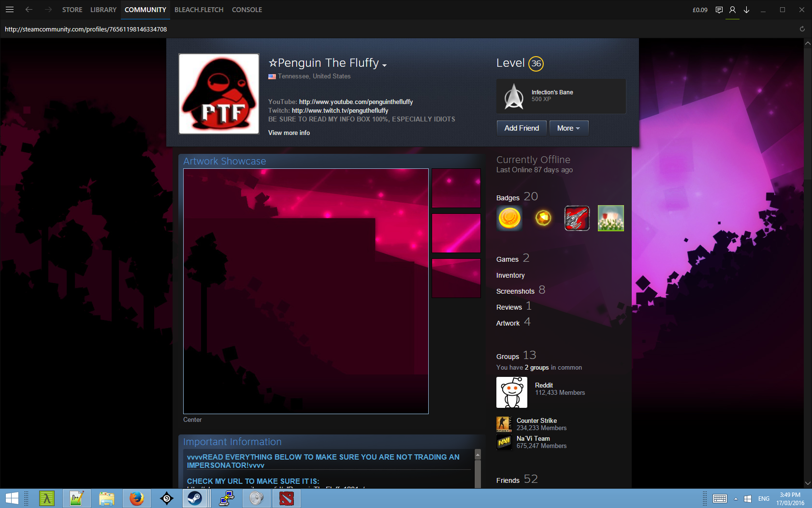Screen dimensions: 812x508
Task: Expand the More dropdown button
Action: [568, 128]
